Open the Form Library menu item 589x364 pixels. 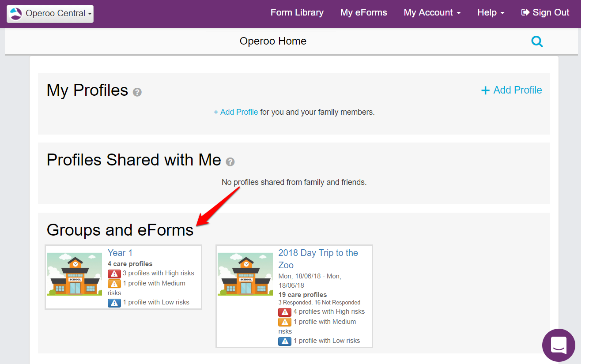click(x=297, y=13)
